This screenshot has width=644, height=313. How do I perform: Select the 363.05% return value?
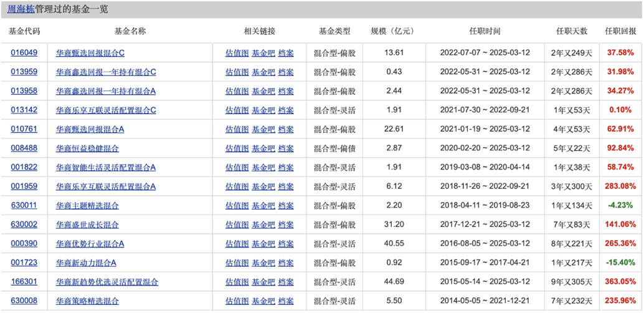pos(620,282)
